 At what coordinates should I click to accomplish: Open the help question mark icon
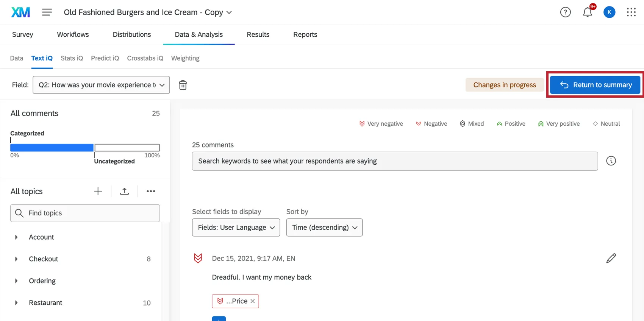[565, 12]
